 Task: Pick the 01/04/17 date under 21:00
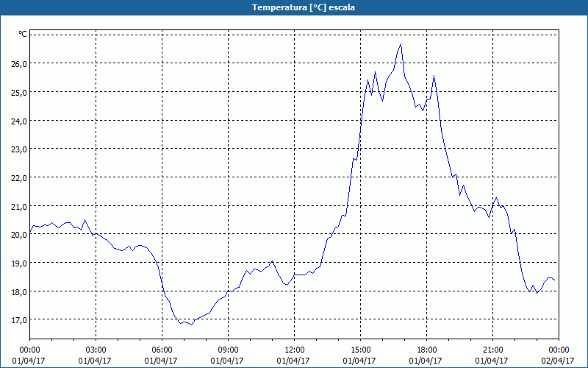[492, 361]
